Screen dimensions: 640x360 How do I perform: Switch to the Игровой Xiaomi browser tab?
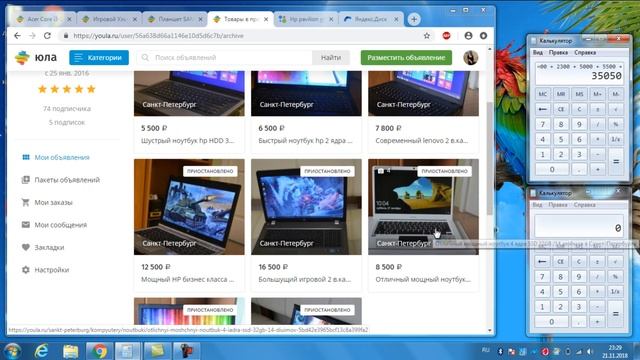point(109,19)
